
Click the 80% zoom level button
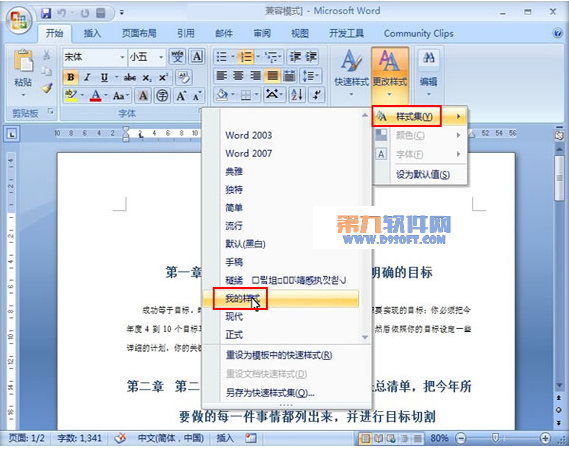pyautogui.click(x=439, y=438)
